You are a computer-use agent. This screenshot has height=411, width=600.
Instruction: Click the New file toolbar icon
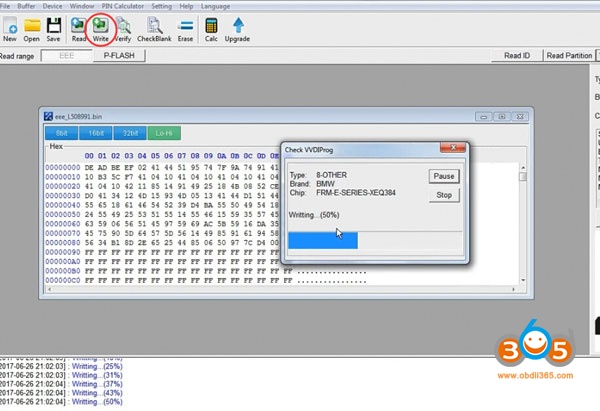coord(10,29)
